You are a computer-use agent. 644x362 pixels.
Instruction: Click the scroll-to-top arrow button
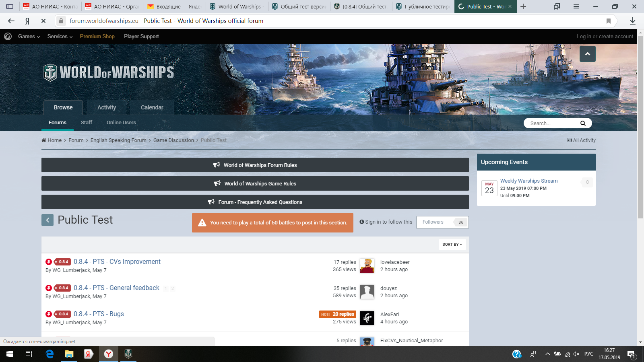[x=588, y=54]
